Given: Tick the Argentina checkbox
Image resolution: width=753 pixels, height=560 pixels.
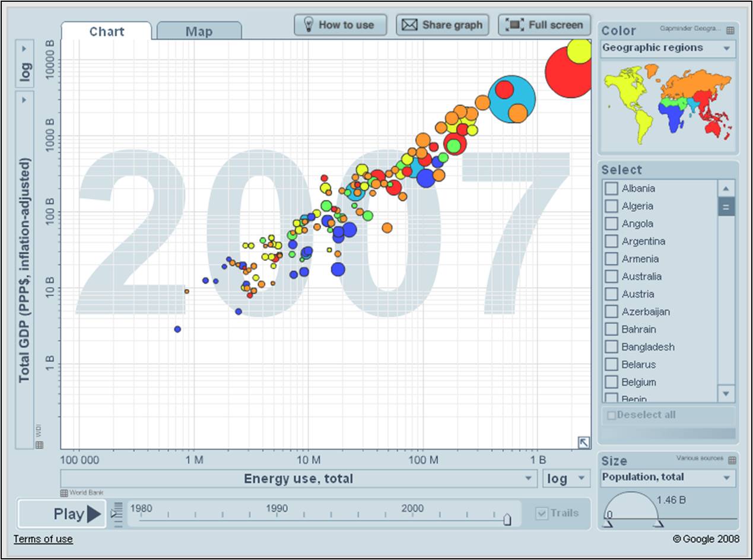Looking at the screenshot, I should tap(611, 241).
